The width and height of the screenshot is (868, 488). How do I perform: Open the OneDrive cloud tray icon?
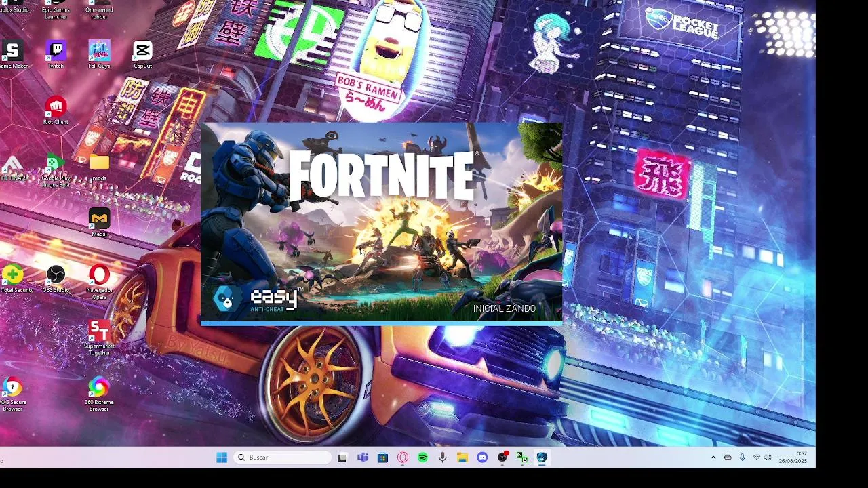click(x=728, y=457)
